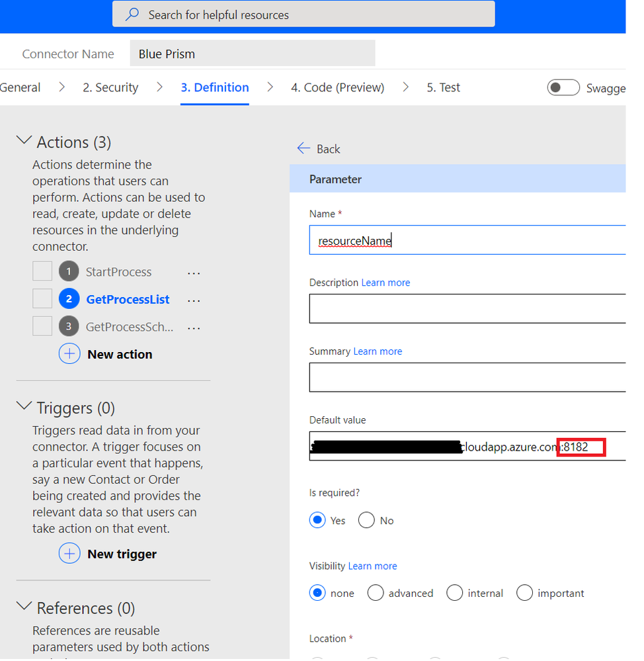The height and width of the screenshot is (661, 644).
Task: Open Description Learn more link
Action: click(385, 283)
